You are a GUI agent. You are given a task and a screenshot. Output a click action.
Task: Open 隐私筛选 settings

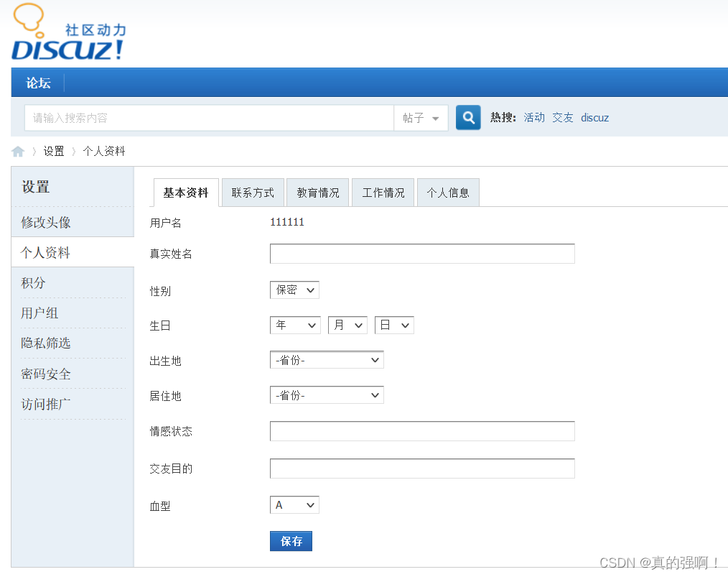pos(46,343)
